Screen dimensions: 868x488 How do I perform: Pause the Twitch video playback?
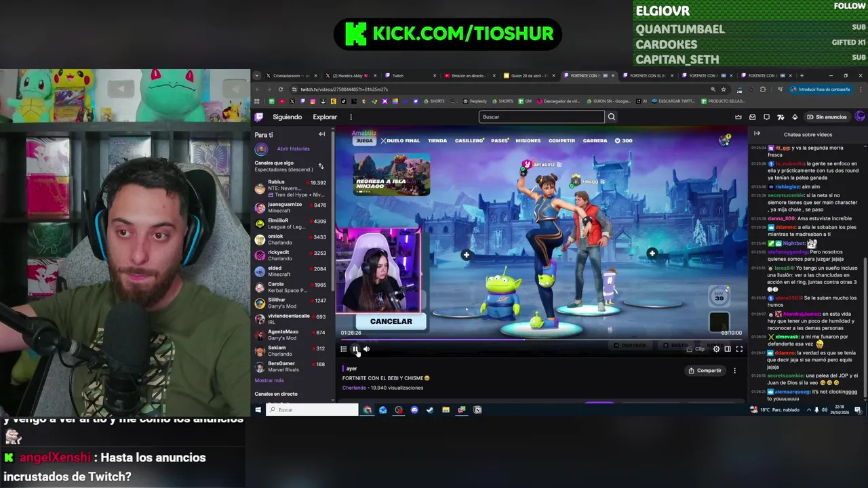pyautogui.click(x=355, y=349)
